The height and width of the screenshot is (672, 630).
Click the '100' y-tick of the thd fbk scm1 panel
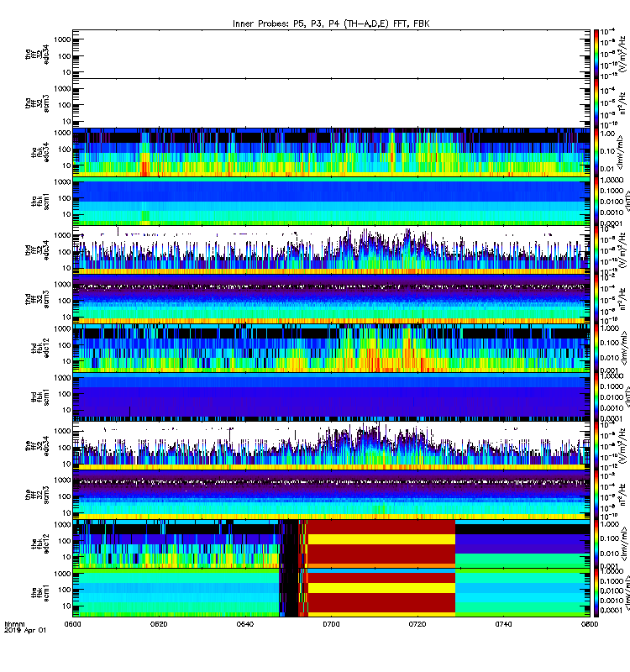coord(65,394)
